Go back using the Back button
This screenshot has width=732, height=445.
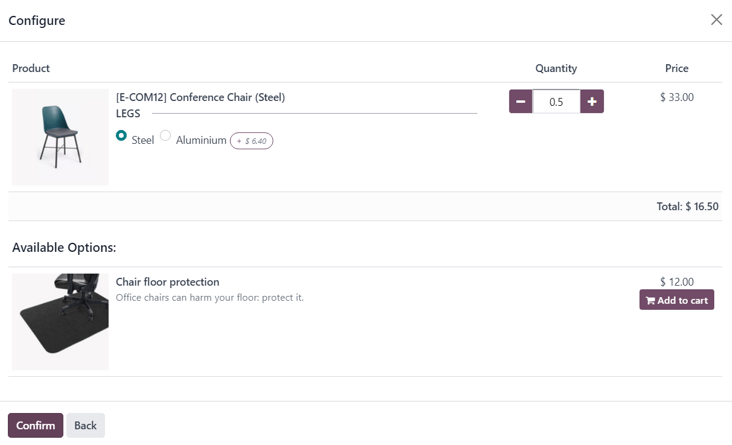(x=86, y=425)
